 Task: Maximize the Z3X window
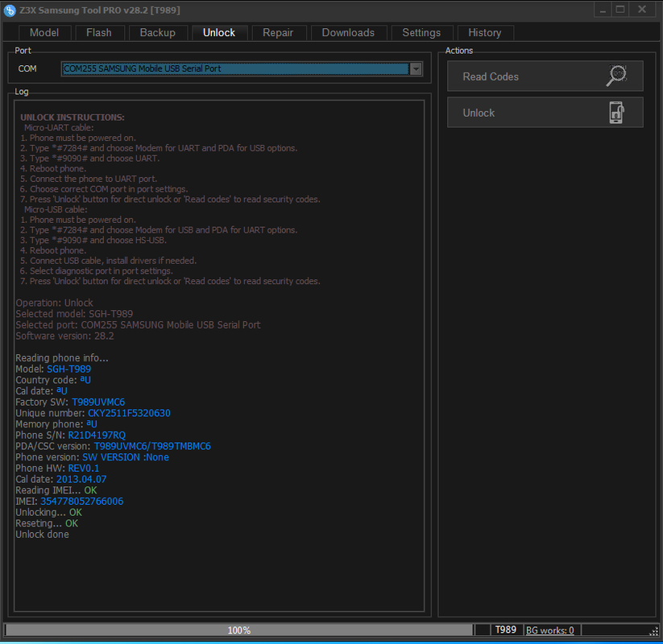tap(620, 10)
